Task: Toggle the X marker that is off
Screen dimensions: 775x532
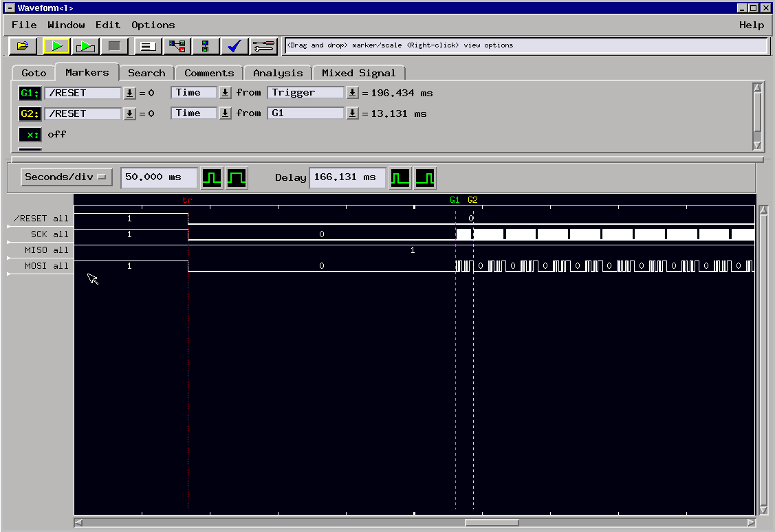Action: click(30, 134)
